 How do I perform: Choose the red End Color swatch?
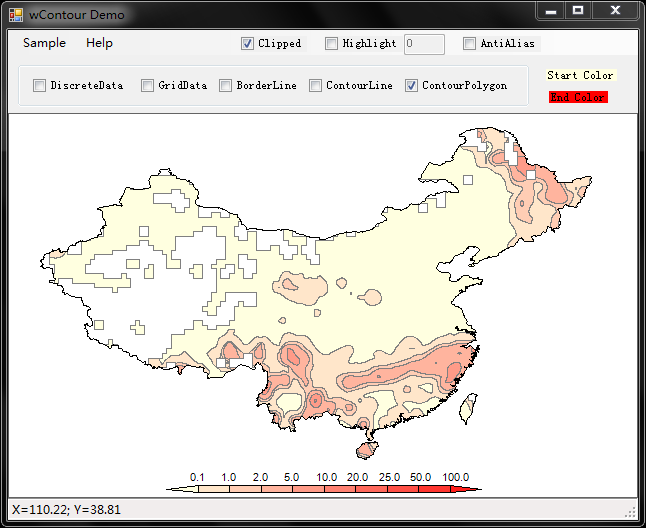point(578,97)
